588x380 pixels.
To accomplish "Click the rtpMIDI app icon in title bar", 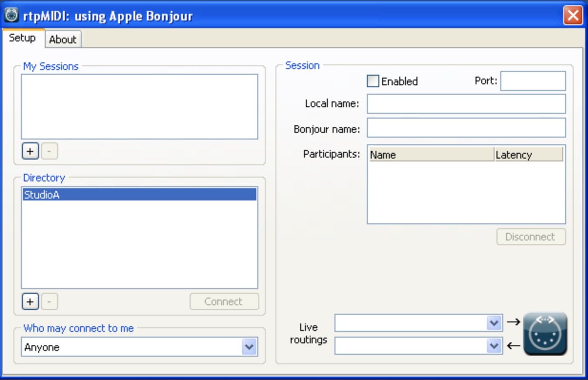I will coord(11,16).
